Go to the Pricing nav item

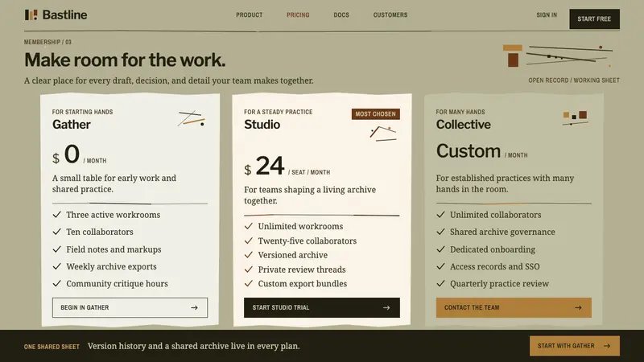tap(298, 14)
